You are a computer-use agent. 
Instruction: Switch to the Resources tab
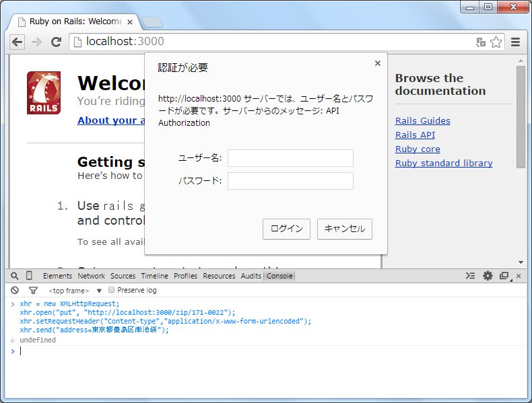[219, 276]
